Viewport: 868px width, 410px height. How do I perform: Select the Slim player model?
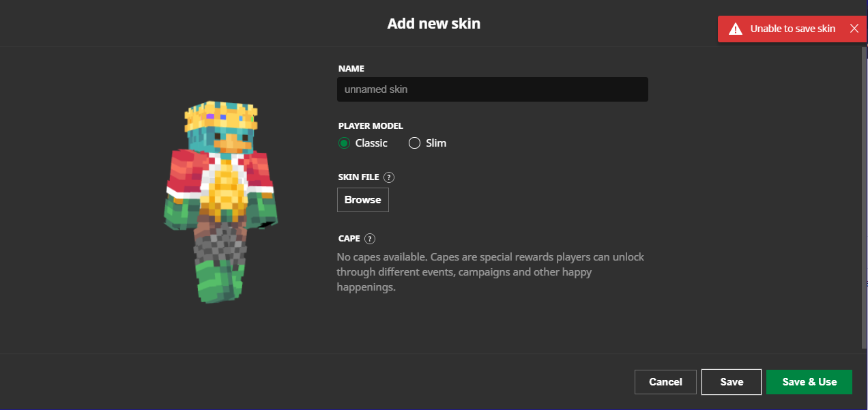click(427, 143)
